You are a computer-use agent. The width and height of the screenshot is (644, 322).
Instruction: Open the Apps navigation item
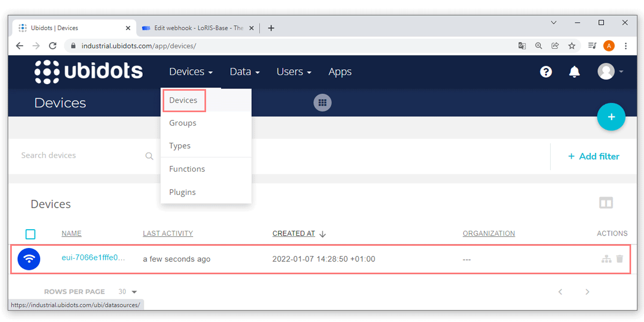point(340,72)
